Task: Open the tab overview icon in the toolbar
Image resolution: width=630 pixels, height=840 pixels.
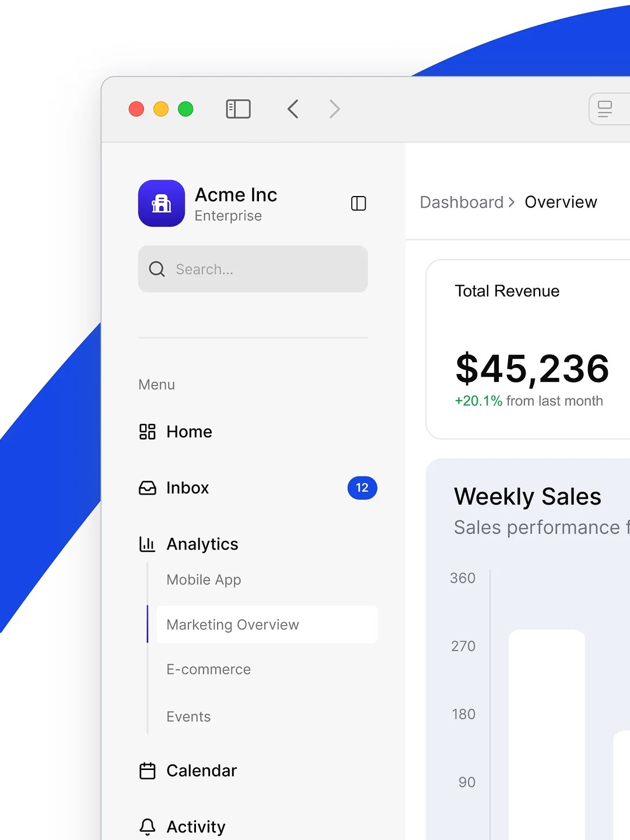Action: [604, 109]
